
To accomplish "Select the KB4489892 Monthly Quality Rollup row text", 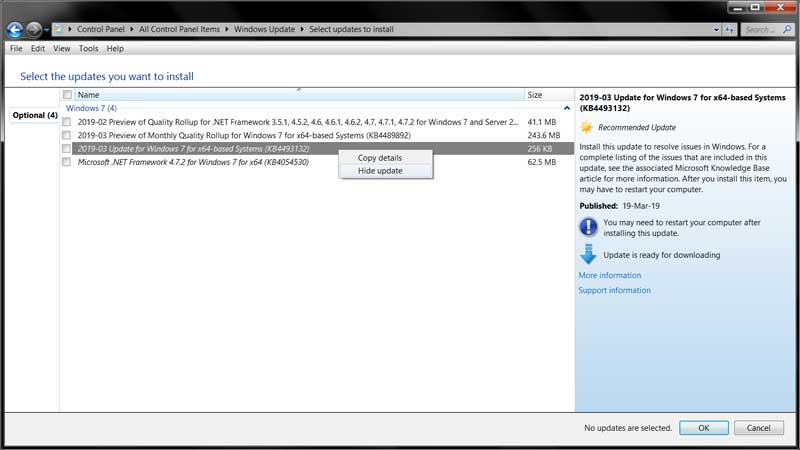I will click(244, 135).
